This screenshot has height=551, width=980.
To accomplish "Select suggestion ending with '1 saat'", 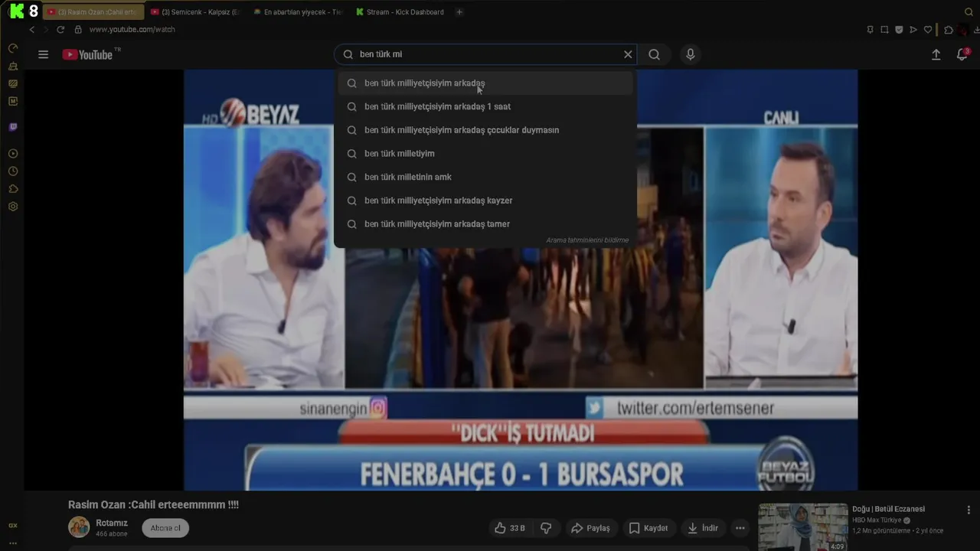I will 485,106.
